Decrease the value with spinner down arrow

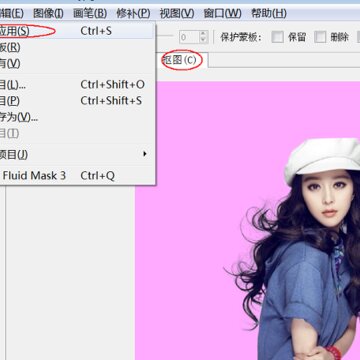203,40
